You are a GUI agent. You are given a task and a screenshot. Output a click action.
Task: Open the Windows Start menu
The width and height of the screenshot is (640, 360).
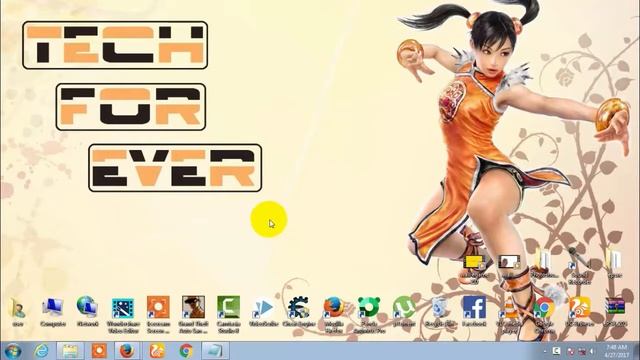pos(13,351)
